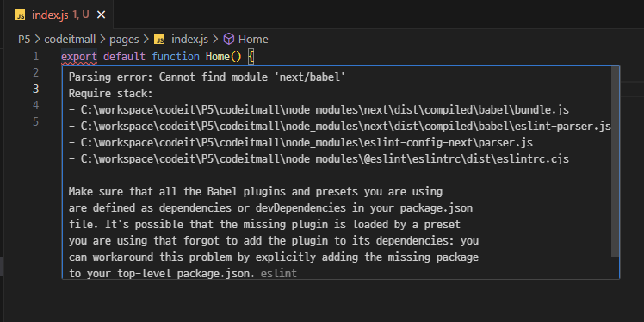Place cursor on the function keyword

176,56
